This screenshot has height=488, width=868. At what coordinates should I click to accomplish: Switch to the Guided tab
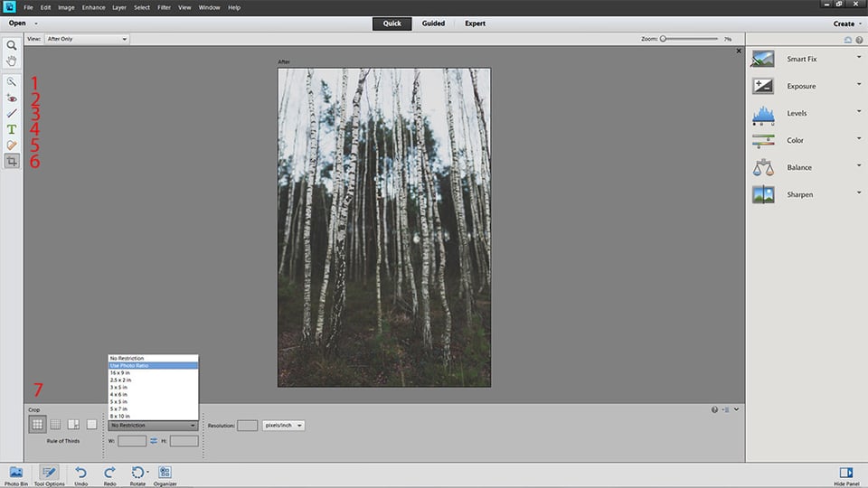pyautogui.click(x=433, y=23)
